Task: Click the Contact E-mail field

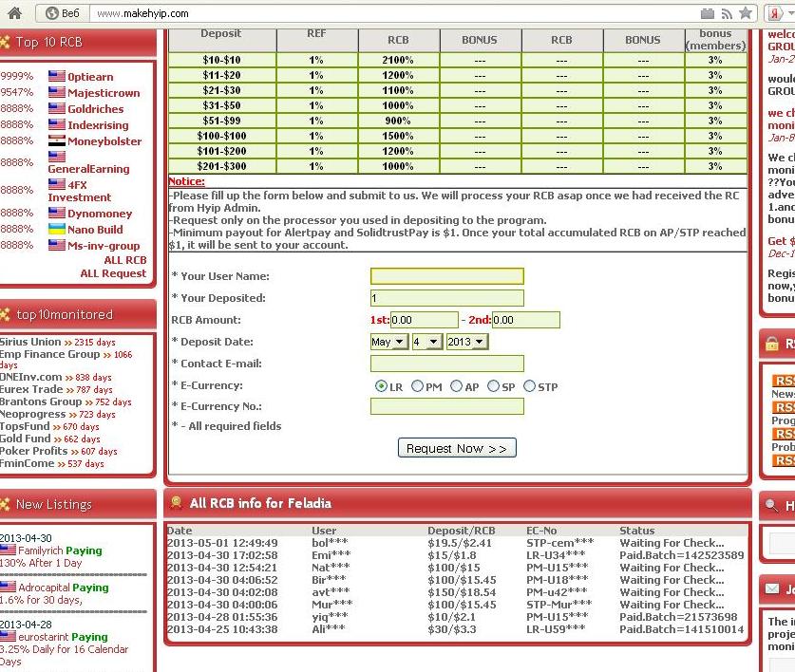Action: pyautogui.click(x=446, y=364)
